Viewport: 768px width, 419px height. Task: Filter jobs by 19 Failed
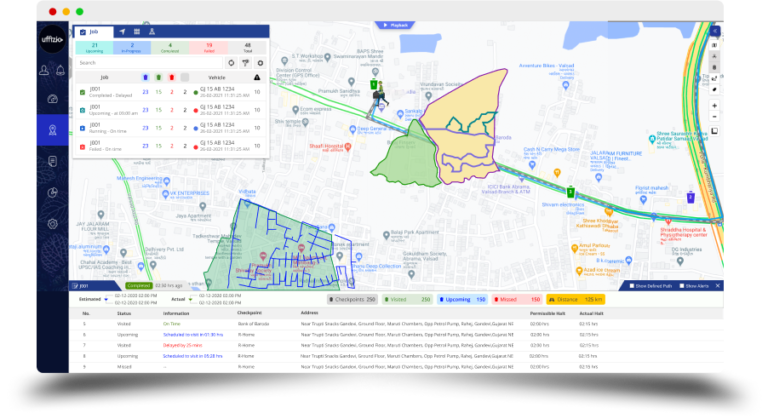click(x=209, y=48)
